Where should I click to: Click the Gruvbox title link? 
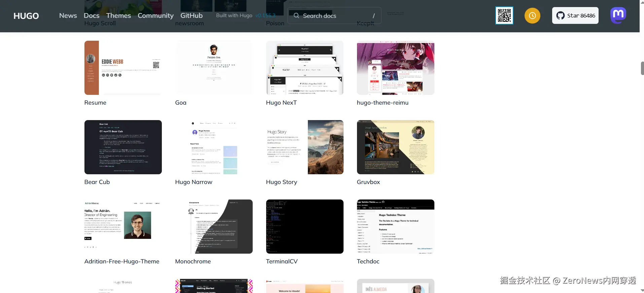pos(368,182)
